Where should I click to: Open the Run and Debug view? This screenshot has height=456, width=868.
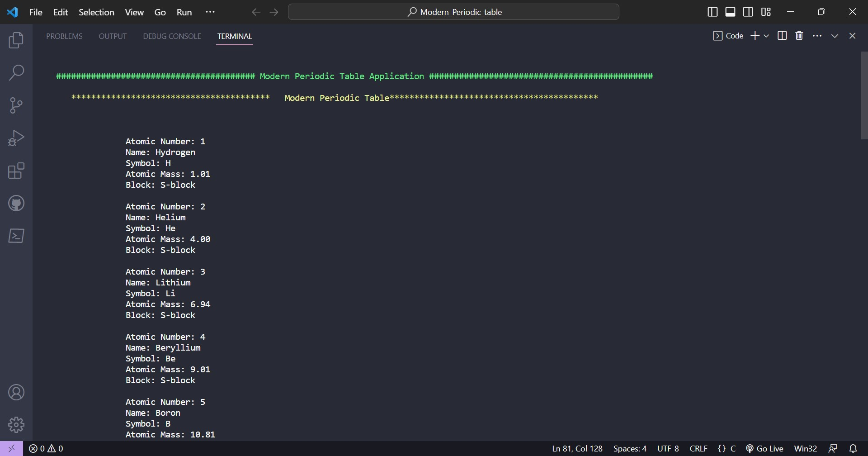click(16, 138)
